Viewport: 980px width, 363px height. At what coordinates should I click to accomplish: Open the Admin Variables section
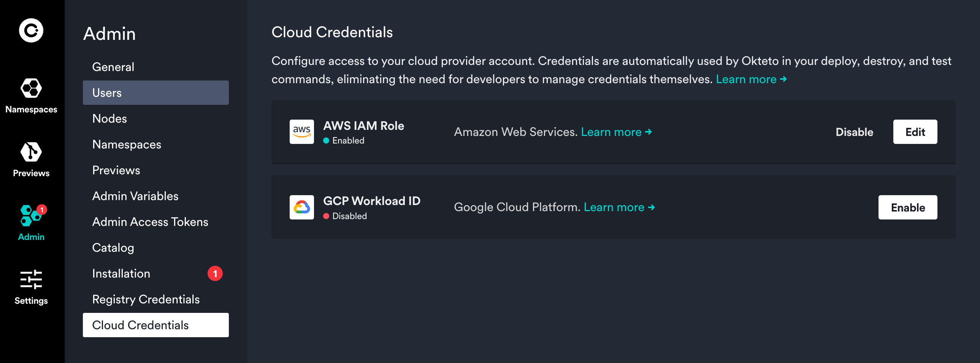(x=135, y=196)
